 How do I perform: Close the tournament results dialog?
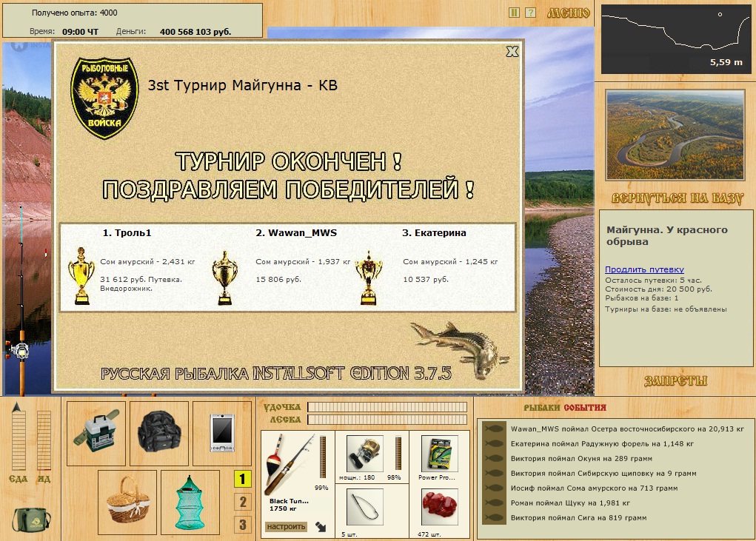(512, 52)
